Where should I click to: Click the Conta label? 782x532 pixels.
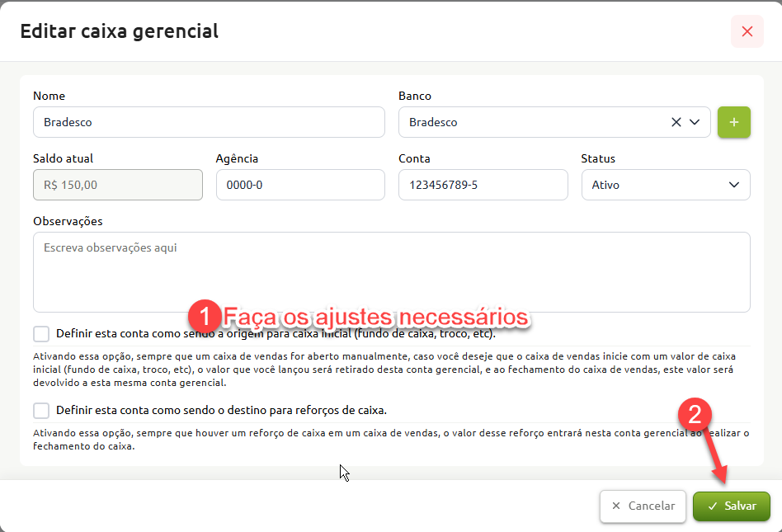[414, 158]
